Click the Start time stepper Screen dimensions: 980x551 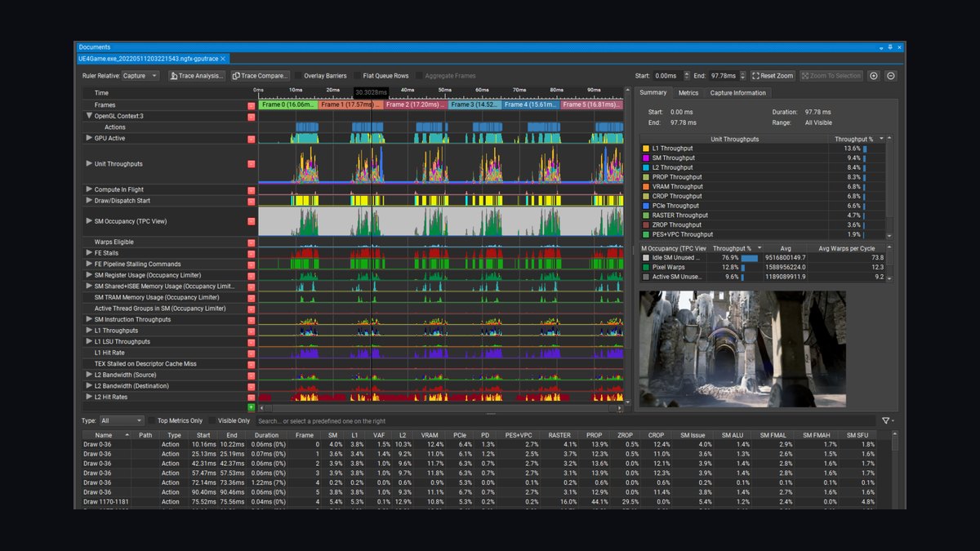tap(688, 76)
